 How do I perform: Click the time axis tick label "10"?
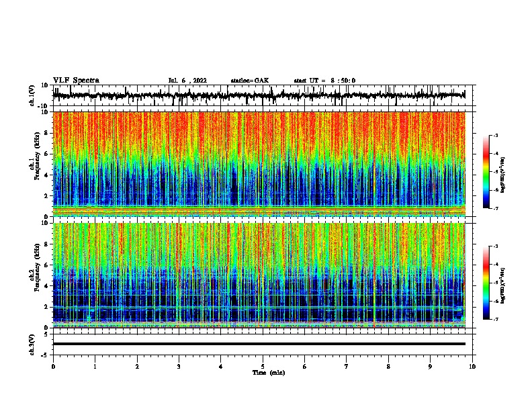(472, 367)
